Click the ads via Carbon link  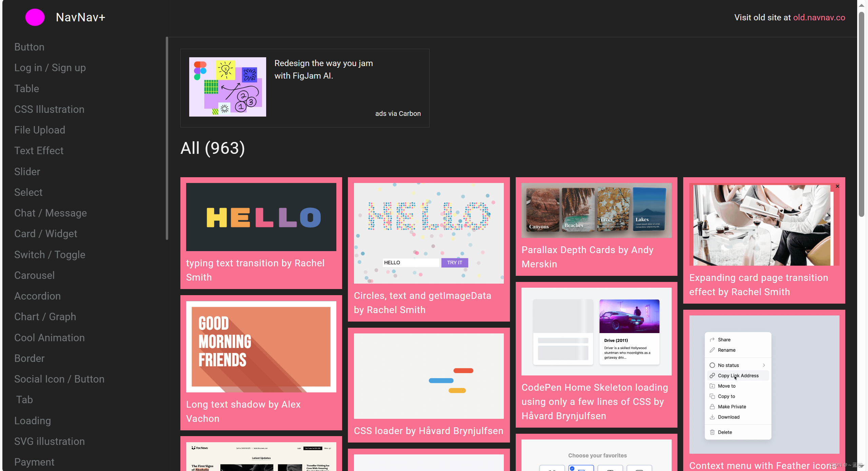click(398, 114)
